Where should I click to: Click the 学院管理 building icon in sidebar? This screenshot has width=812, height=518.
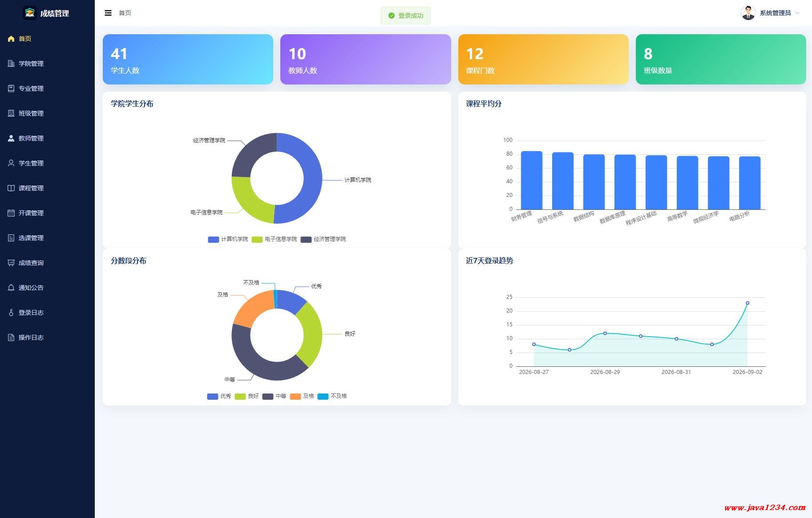click(x=11, y=64)
